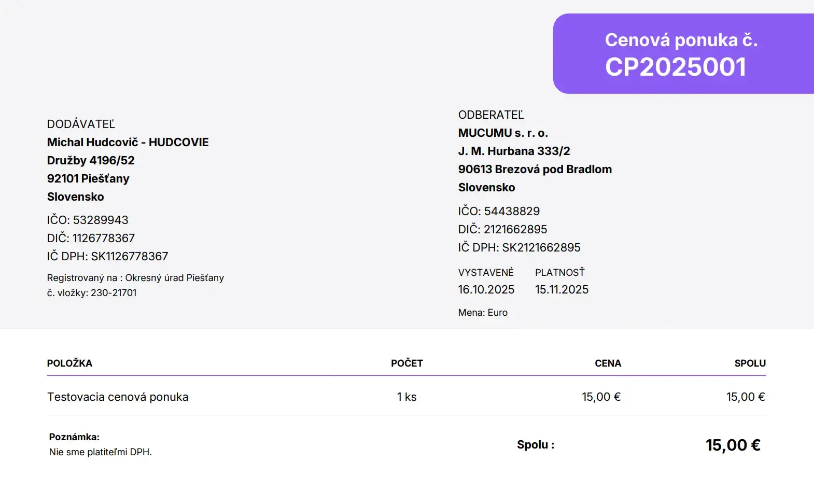Click the note 'Nie sme platiteľmi DPH.'
Image resolution: width=814 pixels, height=504 pixels.
coord(100,452)
